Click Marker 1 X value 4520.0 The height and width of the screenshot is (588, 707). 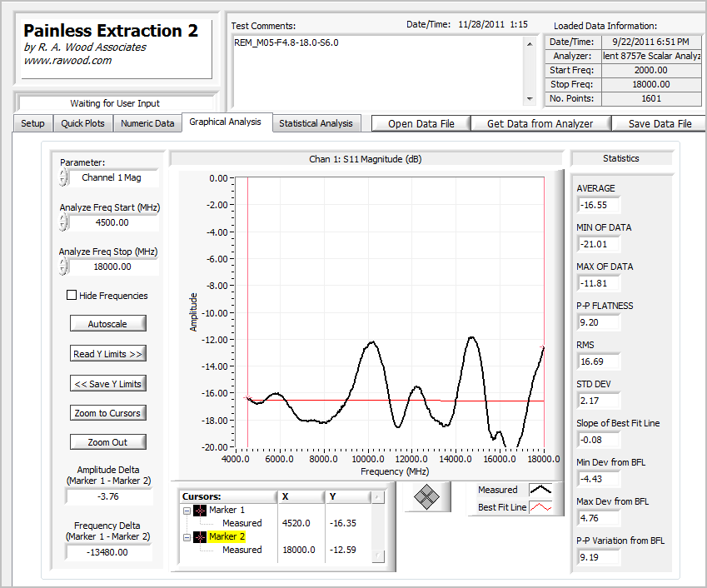[x=296, y=523]
